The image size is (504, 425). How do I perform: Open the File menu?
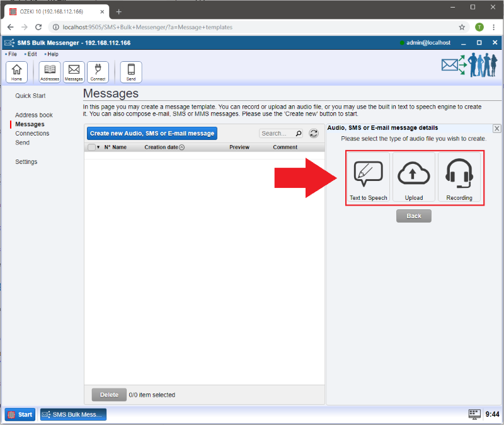(12, 54)
